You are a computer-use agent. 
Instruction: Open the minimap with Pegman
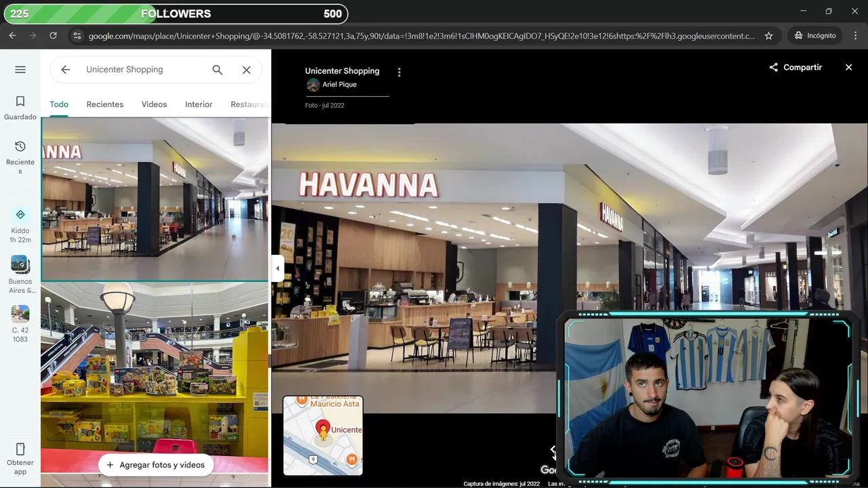point(323,436)
